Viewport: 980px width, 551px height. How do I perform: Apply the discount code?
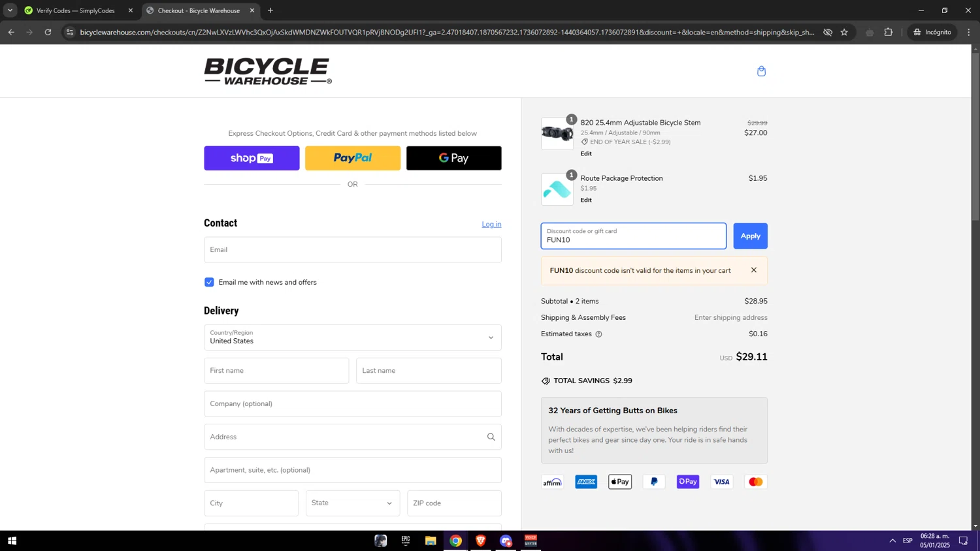coord(750,236)
